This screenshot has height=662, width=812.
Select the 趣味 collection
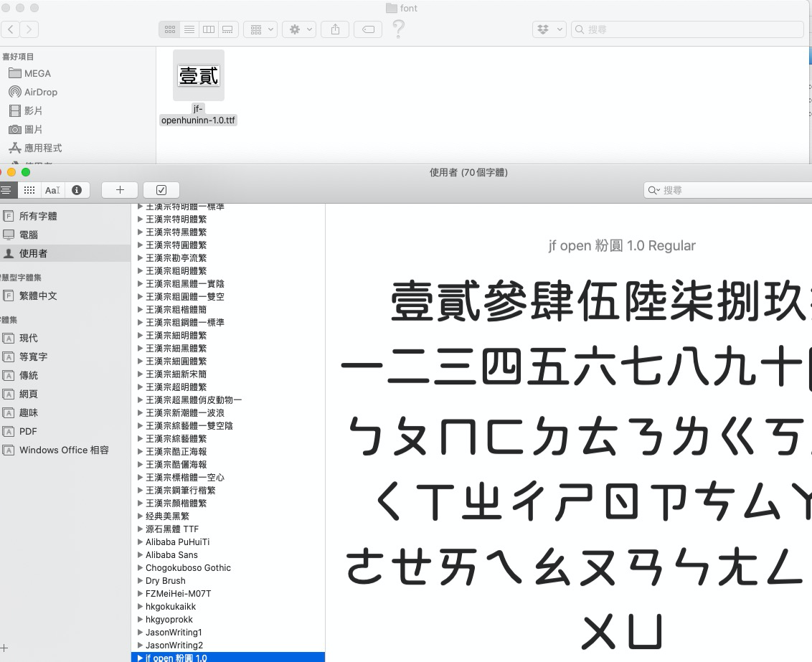click(29, 412)
